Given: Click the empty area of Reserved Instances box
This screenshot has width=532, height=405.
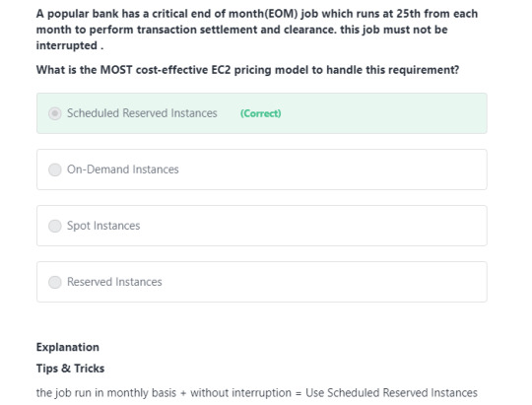Looking at the screenshot, I should 324,282.
